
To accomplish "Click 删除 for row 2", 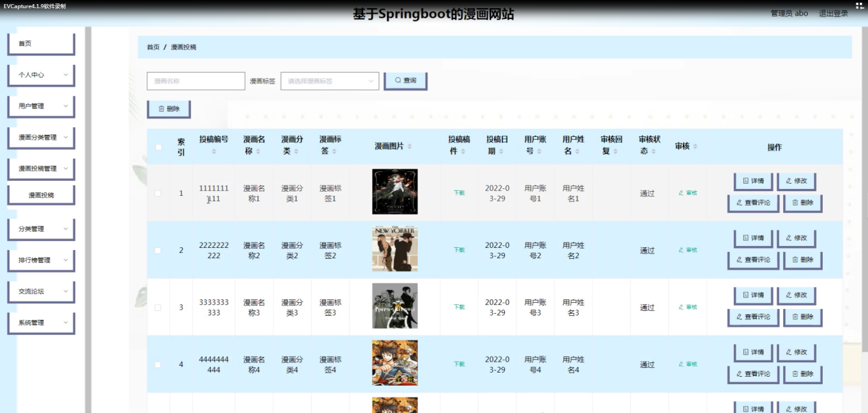I will click(x=802, y=260).
